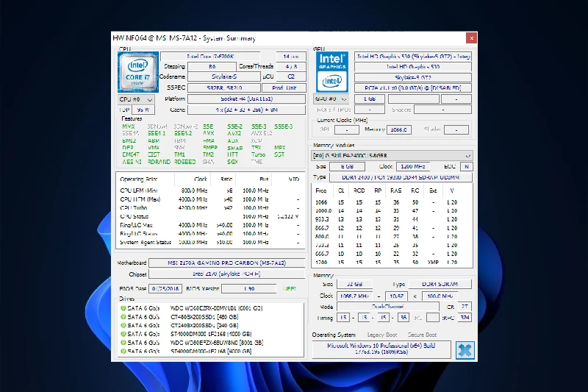588x392 pixels.
Task: Close the System Summary window
Action: [x=471, y=38]
